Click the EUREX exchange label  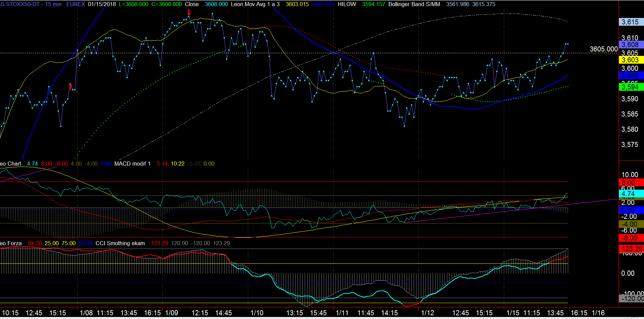click(76, 4)
